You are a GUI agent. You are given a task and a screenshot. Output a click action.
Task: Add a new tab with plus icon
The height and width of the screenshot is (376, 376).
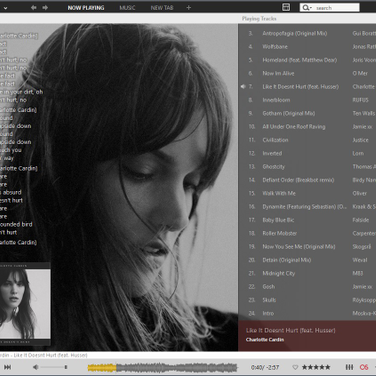tap(189, 7)
